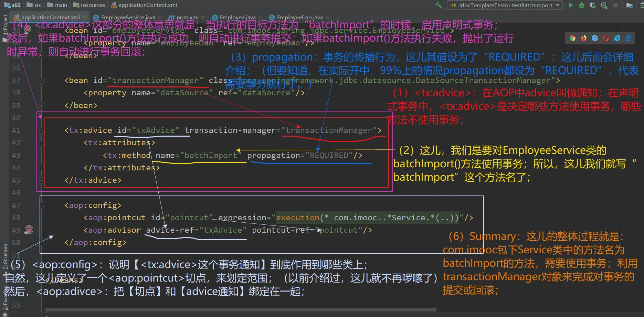The height and width of the screenshot is (317, 644).
Task: Collapse the tx:attributes block at line 42
Action: (x=42, y=143)
